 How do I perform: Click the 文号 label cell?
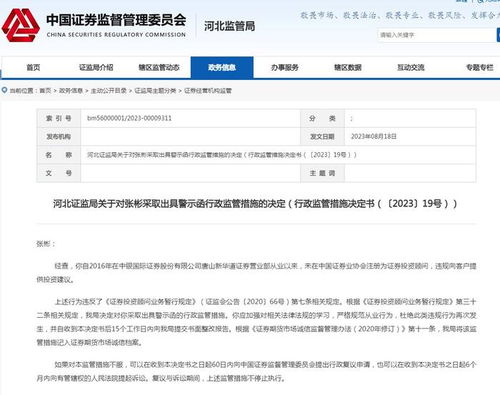tap(59, 173)
